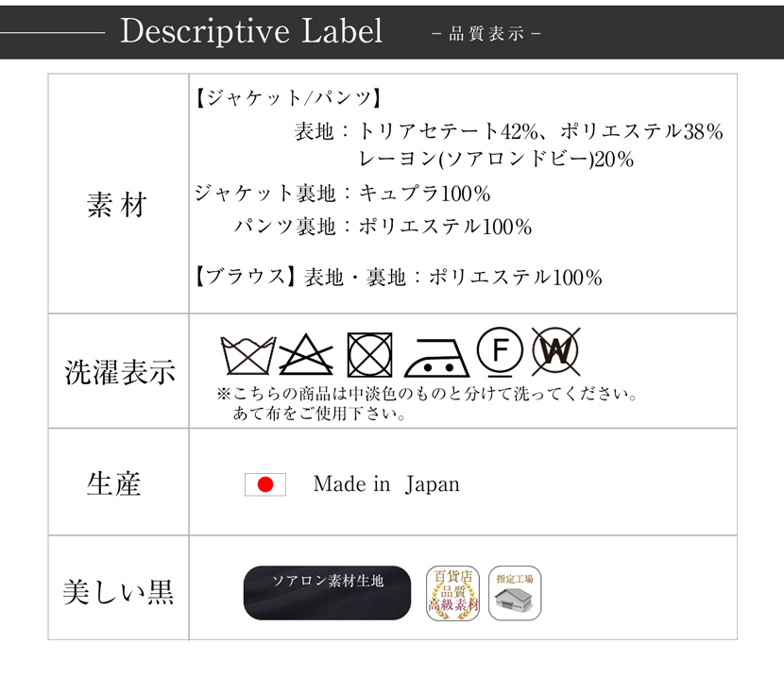Screen dimensions: 784x694
Task: Click the 美しい黒 row label
Action: (118, 592)
